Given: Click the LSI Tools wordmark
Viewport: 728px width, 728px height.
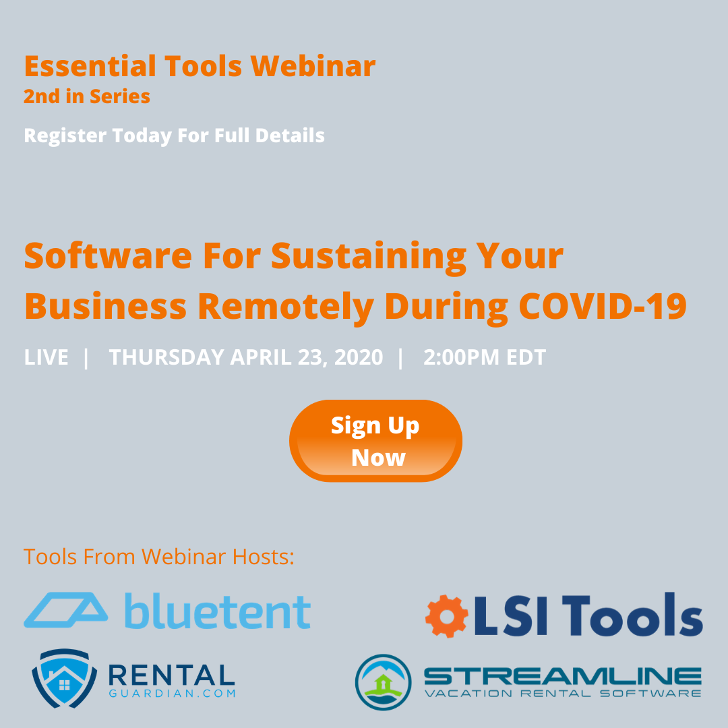Looking at the screenshot, I should point(588,614).
